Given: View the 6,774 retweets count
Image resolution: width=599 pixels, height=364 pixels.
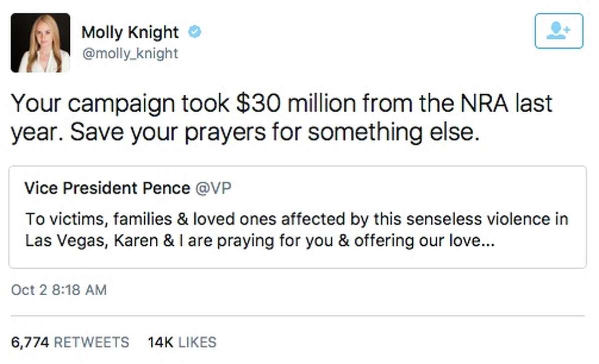Looking at the screenshot, I should click(30, 342).
